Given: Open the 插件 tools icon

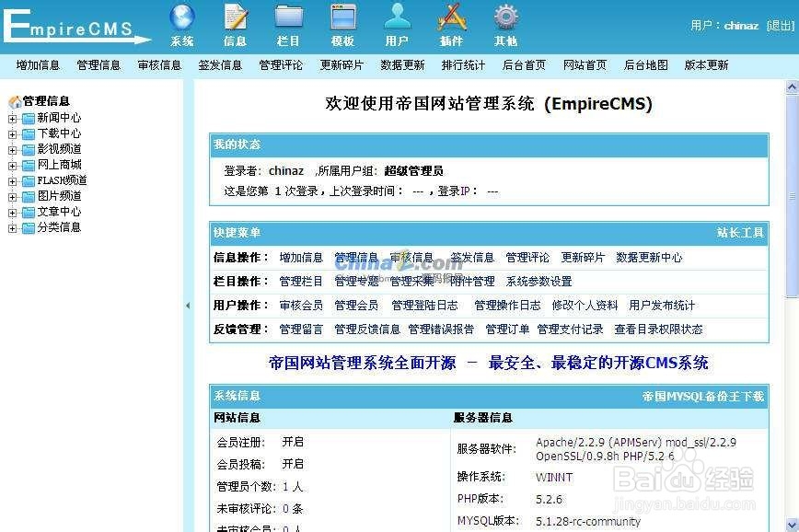Looking at the screenshot, I should click(451, 17).
